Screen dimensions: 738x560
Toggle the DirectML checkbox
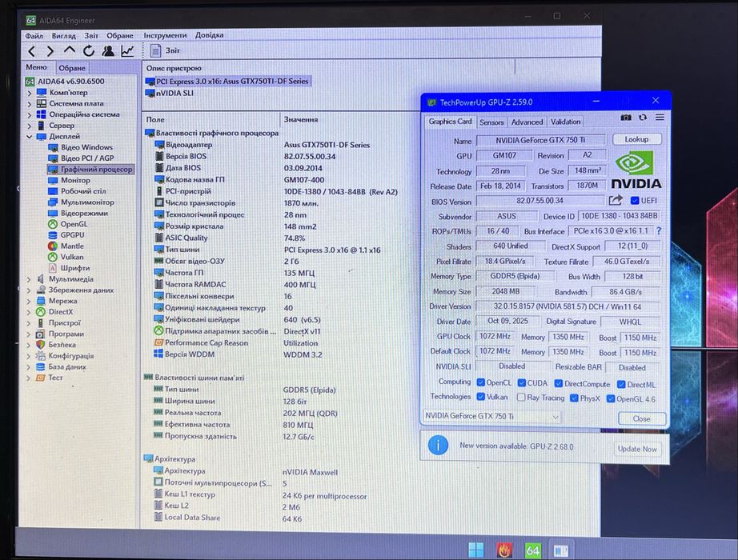point(621,384)
